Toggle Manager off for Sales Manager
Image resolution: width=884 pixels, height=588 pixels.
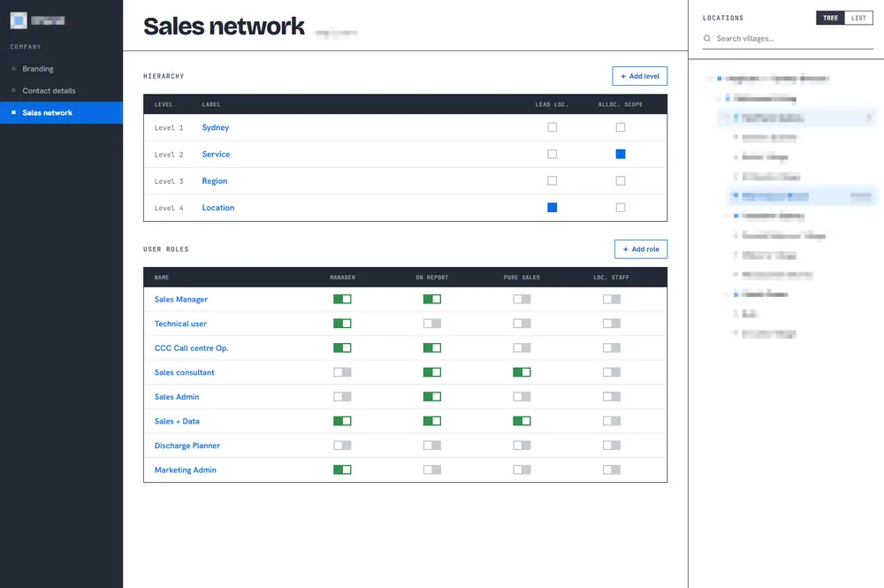click(342, 300)
